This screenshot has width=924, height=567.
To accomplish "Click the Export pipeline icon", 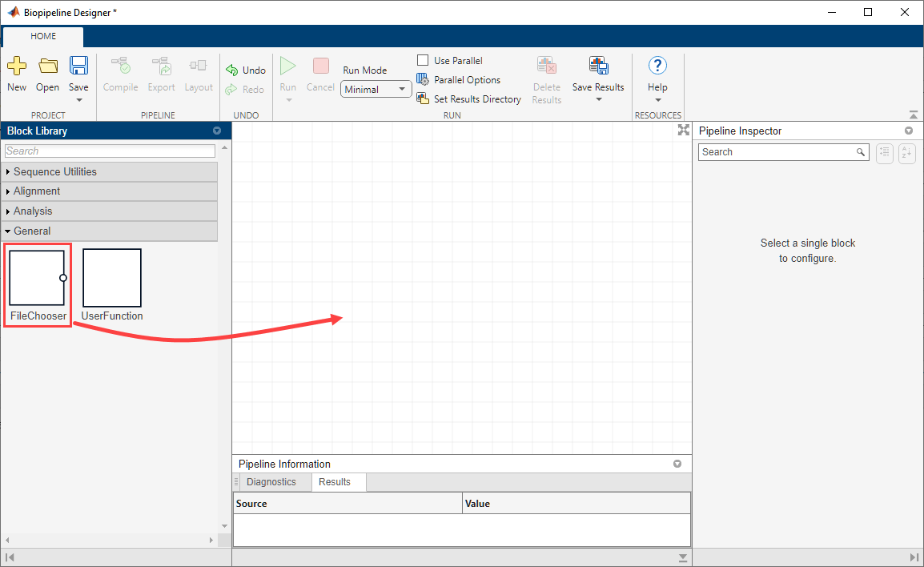I will [162, 66].
